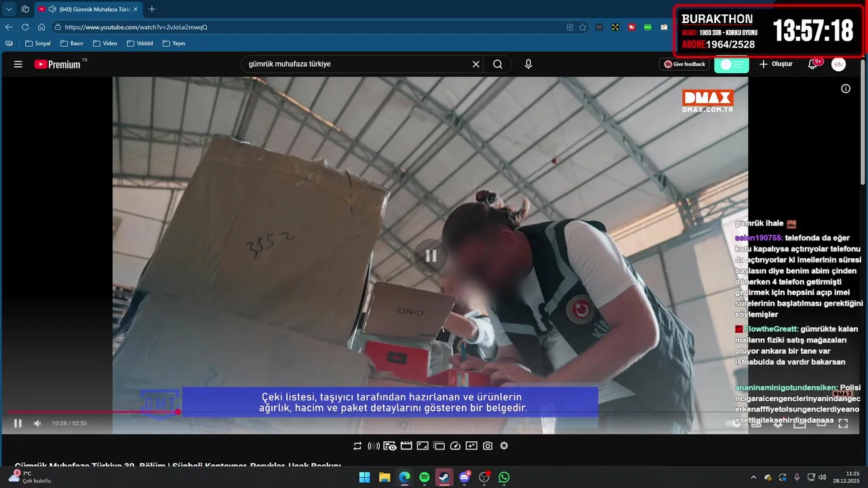
Task: Toggle cinema mode clapperboard icon
Action: click(x=406, y=446)
